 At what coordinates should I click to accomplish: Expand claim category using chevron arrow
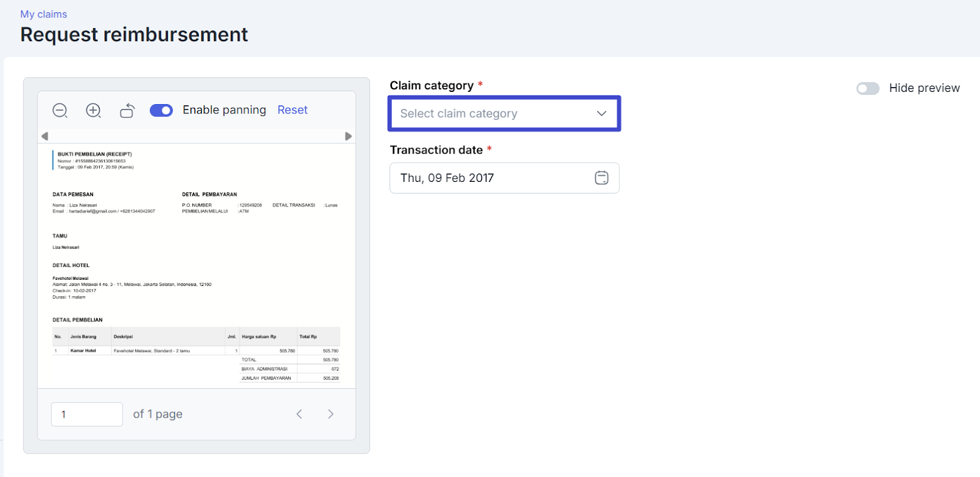point(601,113)
